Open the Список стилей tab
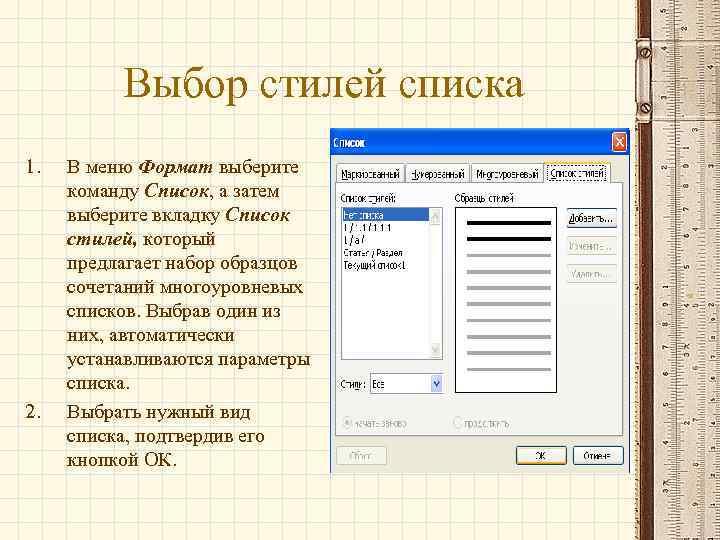 coord(577,174)
